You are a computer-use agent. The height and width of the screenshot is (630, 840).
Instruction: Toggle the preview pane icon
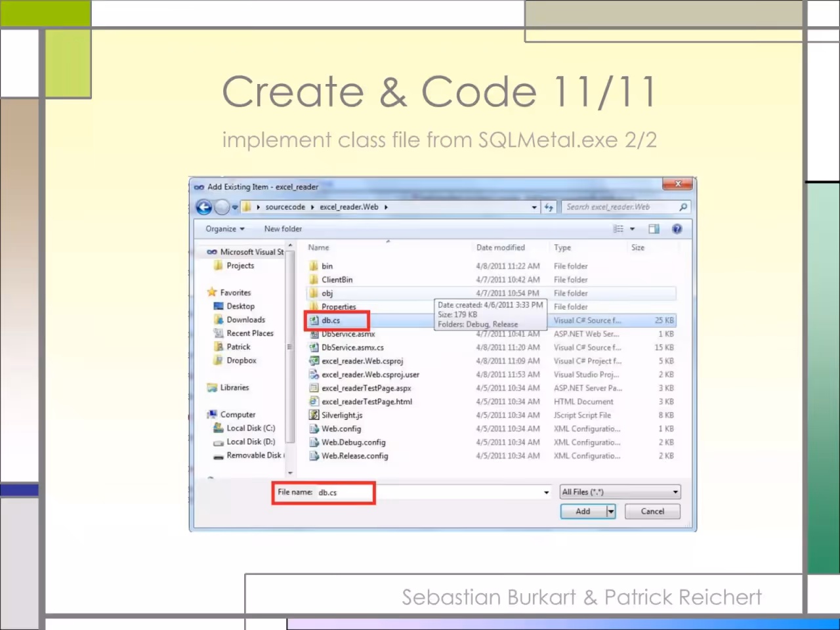[654, 229]
